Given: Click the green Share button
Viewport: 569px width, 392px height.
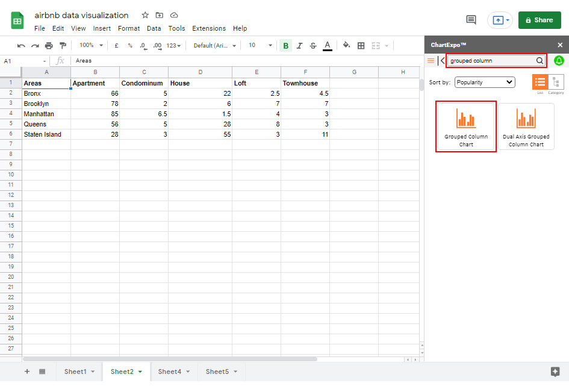Looking at the screenshot, I should [539, 20].
